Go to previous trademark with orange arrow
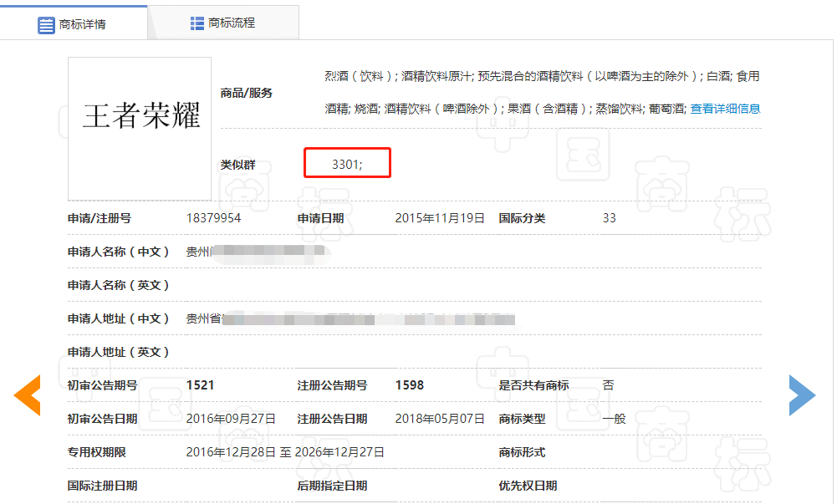This screenshot has height=504, width=837. pos(28,395)
